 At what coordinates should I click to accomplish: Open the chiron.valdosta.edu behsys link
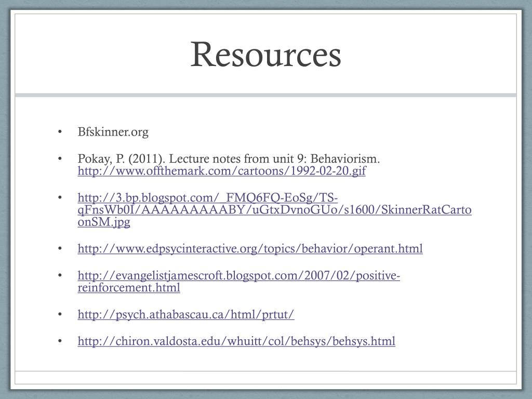tap(236, 341)
